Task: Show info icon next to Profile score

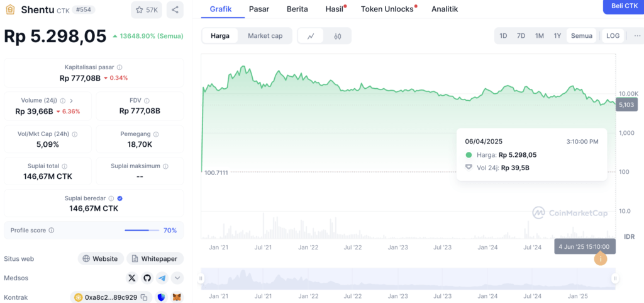Action: (x=52, y=230)
